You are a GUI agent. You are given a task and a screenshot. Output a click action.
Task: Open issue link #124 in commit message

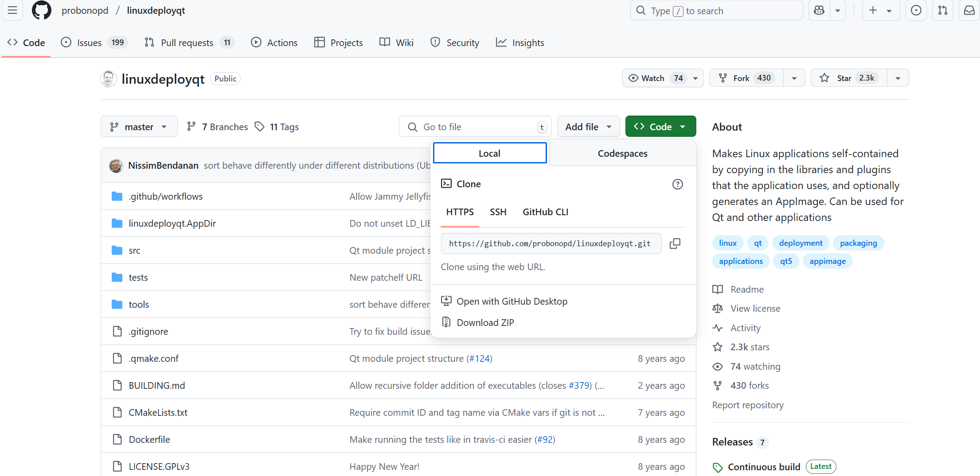click(x=479, y=358)
